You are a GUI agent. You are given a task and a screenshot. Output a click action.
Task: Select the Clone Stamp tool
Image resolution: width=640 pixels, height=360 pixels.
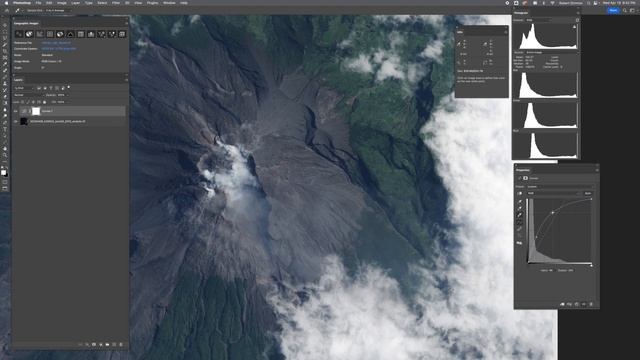pos(5,83)
